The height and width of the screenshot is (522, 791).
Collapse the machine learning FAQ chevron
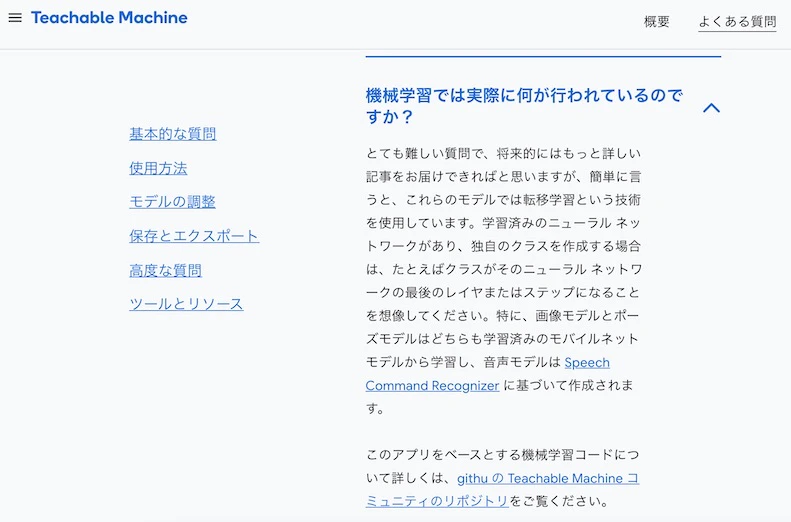711,107
